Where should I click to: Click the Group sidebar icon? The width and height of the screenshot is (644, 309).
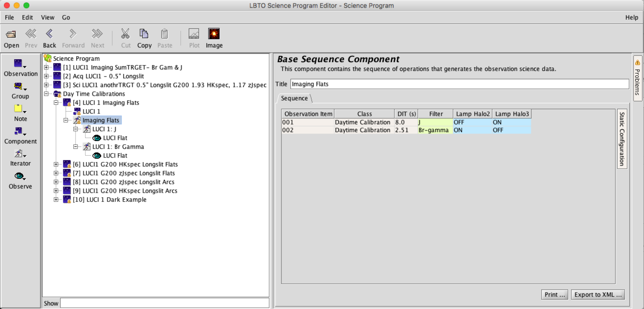[x=20, y=86]
